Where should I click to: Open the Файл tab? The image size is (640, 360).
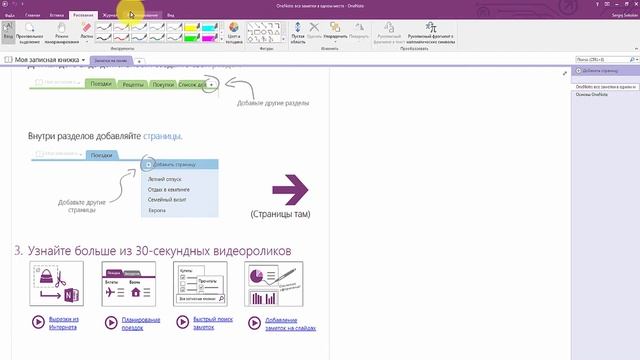(10, 15)
